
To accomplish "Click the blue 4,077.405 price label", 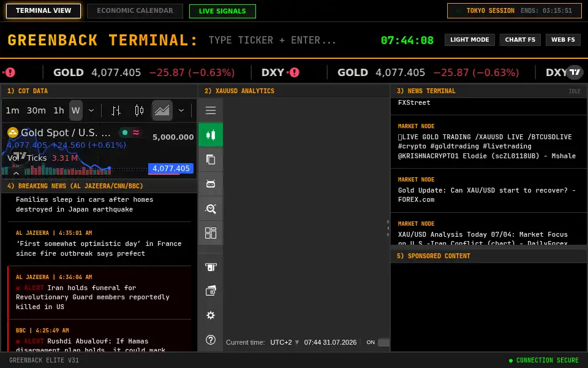I will (x=171, y=168).
